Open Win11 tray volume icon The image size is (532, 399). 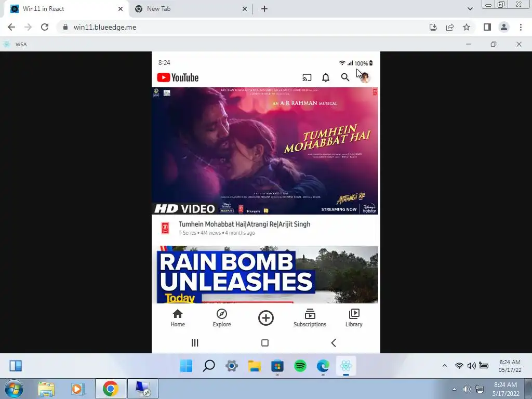click(471, 366)
